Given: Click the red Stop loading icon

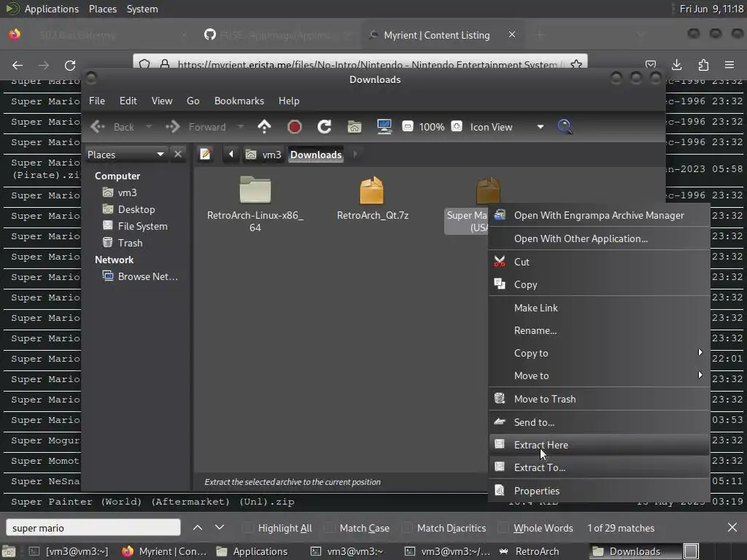Looking at the screenshot, I should pyautogui.click(x=295, y=127).
